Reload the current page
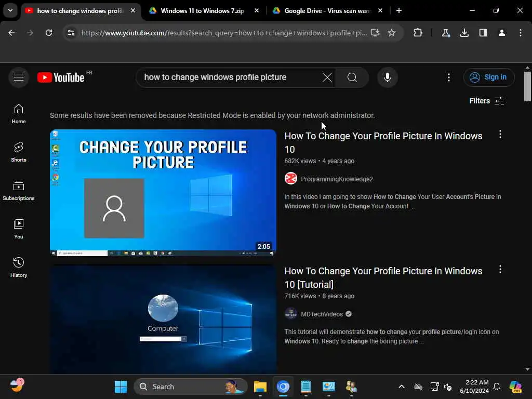 point(49,33)
